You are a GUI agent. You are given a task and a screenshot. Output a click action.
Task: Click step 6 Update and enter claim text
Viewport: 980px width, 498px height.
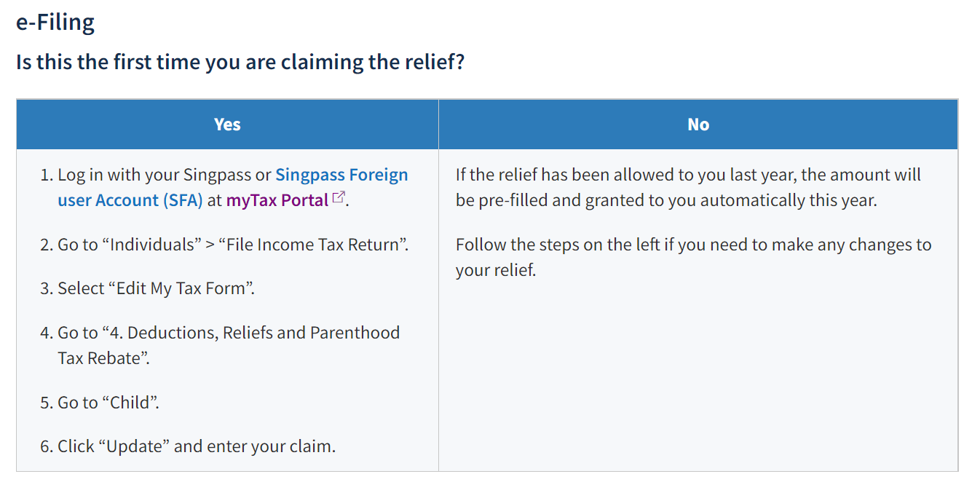point(188,446)
